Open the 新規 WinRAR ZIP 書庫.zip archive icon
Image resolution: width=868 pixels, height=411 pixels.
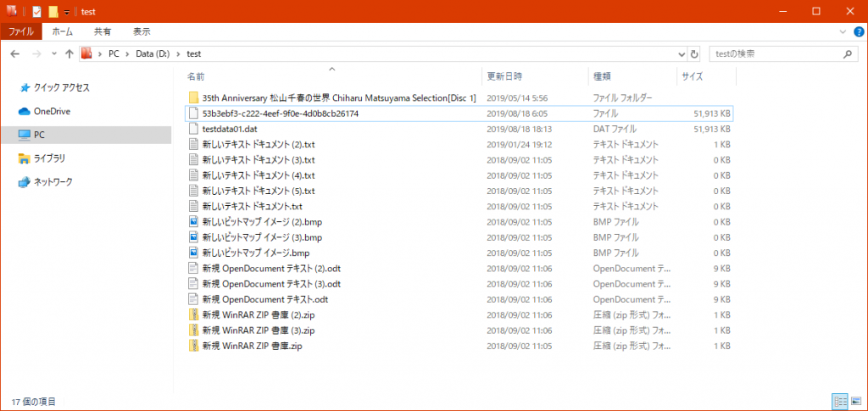(x=194, y=346)
